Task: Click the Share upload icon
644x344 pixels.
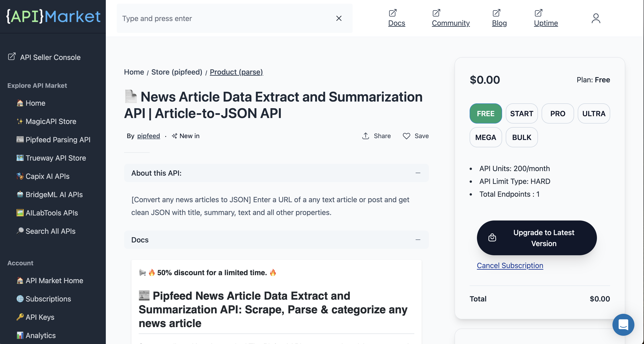Action: click(365, 136)
